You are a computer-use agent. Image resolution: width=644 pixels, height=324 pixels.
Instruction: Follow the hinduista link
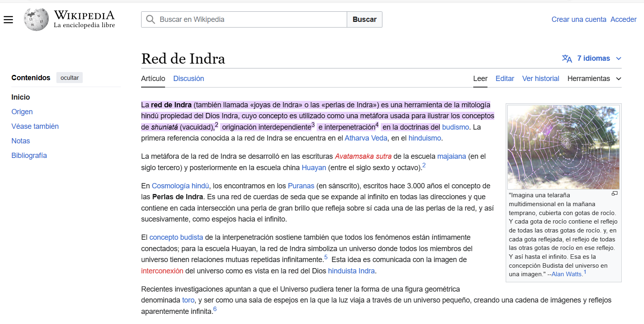342,271
